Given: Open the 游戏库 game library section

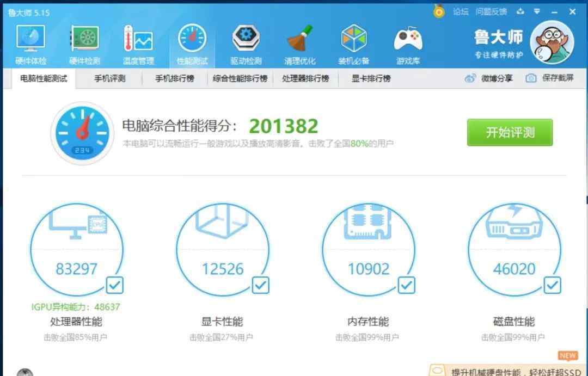Looking at the screenshot, I should tap(408, 44).
